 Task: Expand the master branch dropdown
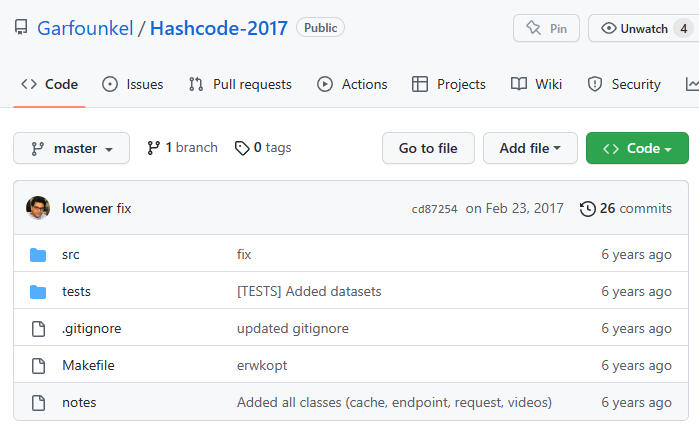click(71, 148)
